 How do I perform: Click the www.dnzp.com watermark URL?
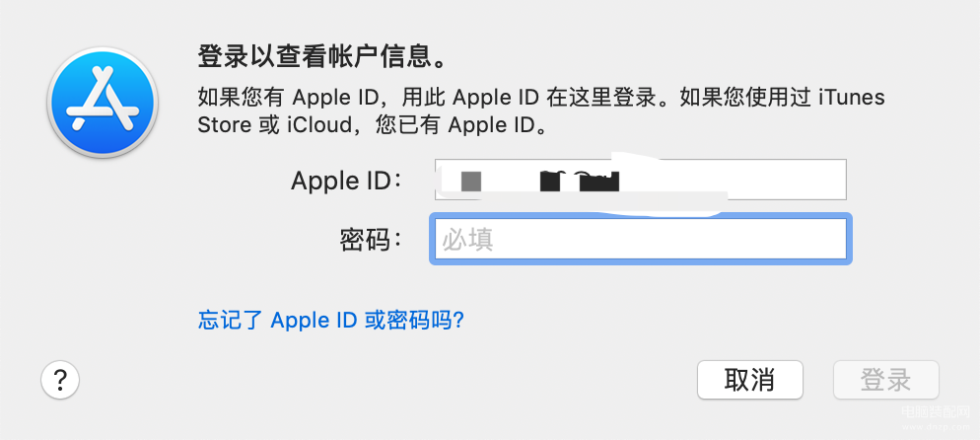[936, 427]
